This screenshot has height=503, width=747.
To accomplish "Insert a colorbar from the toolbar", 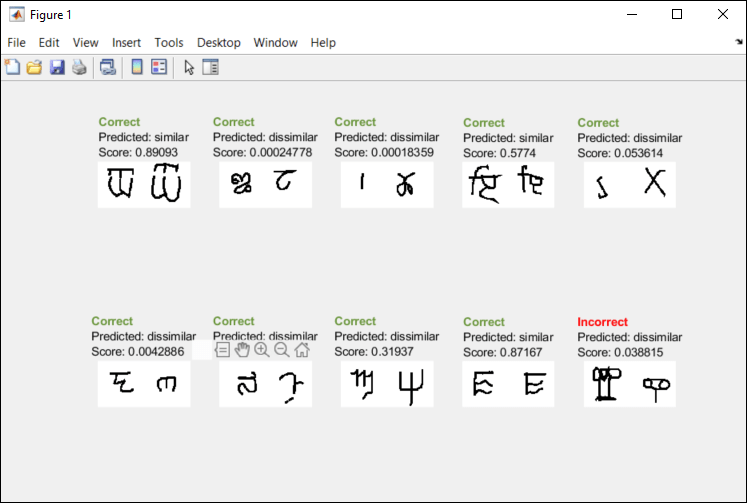I will 137,68.
